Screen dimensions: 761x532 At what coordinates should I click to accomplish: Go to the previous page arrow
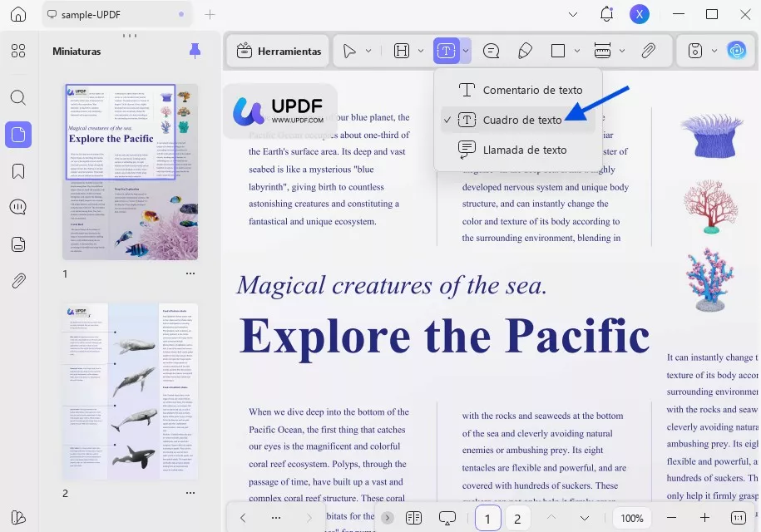551,518
